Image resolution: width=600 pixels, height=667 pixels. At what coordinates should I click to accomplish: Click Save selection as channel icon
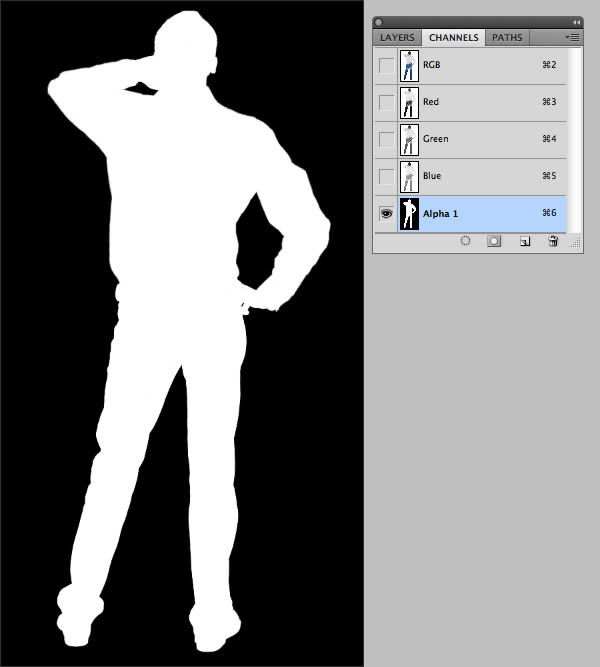click(x=494, y=241)
